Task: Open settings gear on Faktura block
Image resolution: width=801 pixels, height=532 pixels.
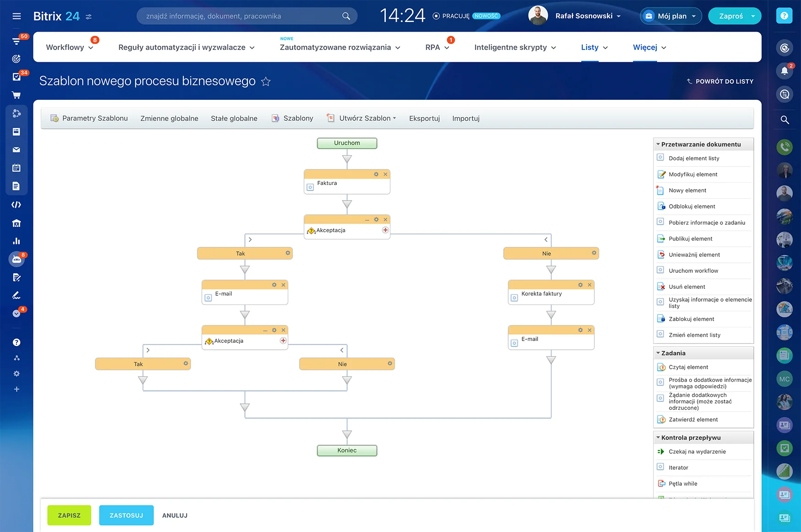Action: point(376,174)
